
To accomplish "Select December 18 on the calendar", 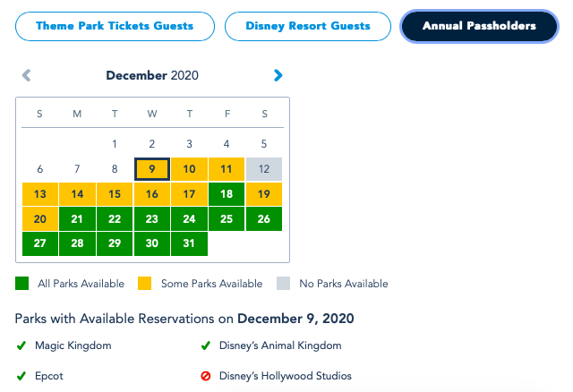I will (x=227, y=194).
